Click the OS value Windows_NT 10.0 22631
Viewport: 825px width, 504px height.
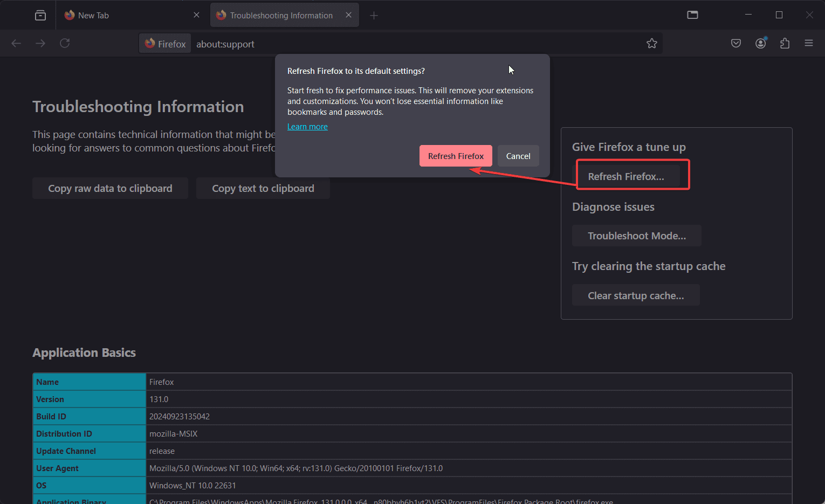click(192, 486)
